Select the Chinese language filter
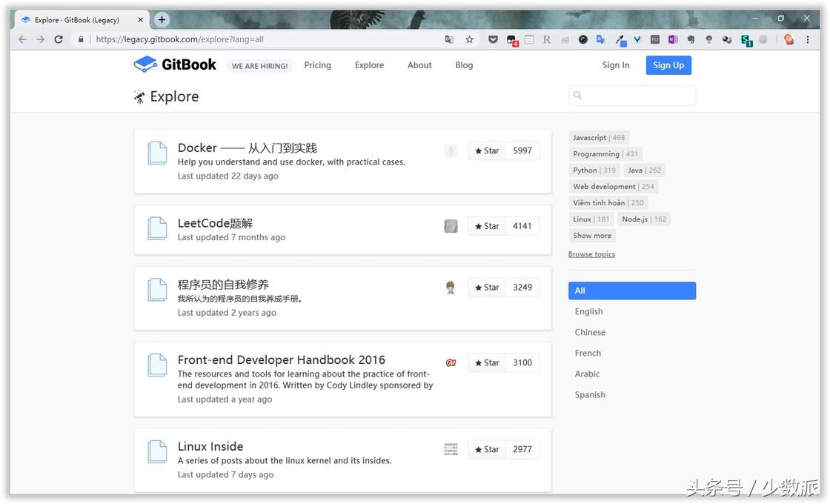This screenshot has width=830, height=504. pyautogui.click(x=590, y=333)
